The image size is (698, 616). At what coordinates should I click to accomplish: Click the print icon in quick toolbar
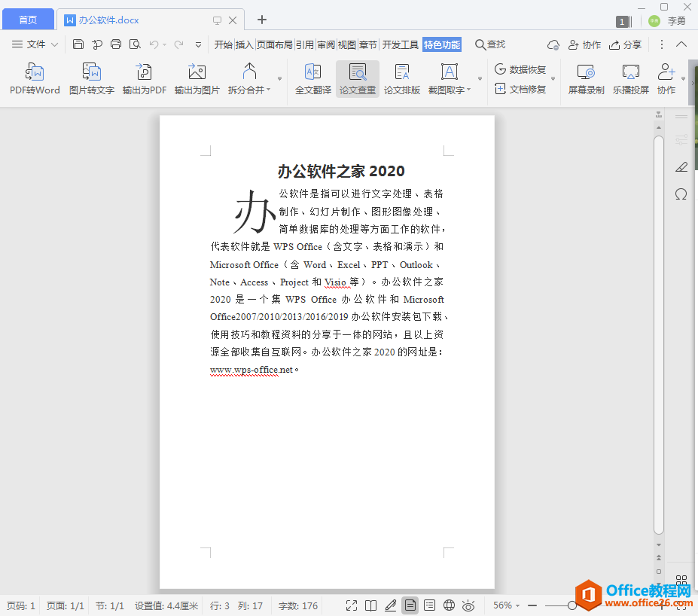coord(116,44)
